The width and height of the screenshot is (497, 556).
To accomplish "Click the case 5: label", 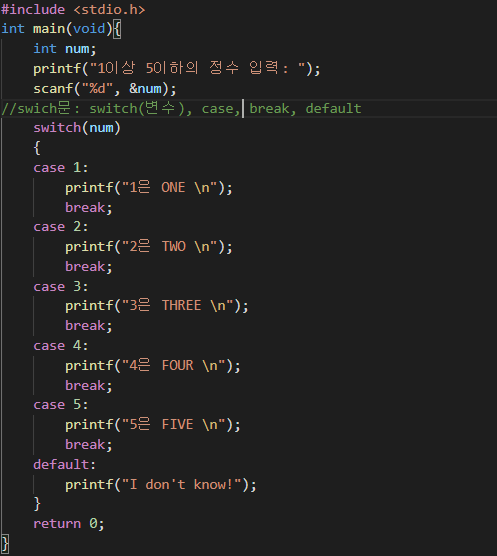I will coord(61,405).
